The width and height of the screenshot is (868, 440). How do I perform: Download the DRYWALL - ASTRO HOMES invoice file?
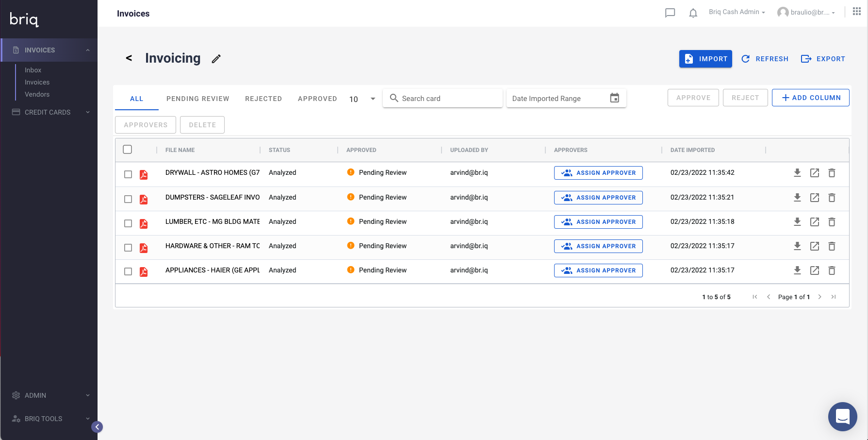tap(797, 172)
